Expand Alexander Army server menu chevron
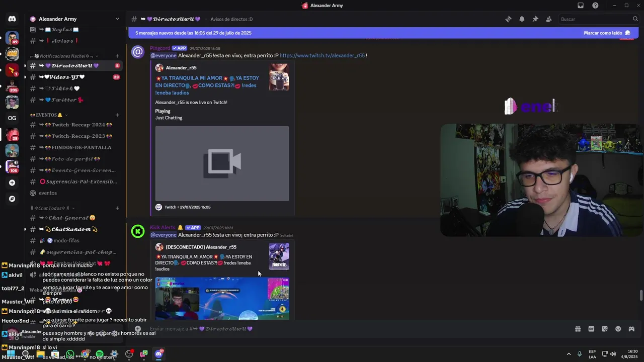Viewport: 644px width, 362px height. click(117, 19)
